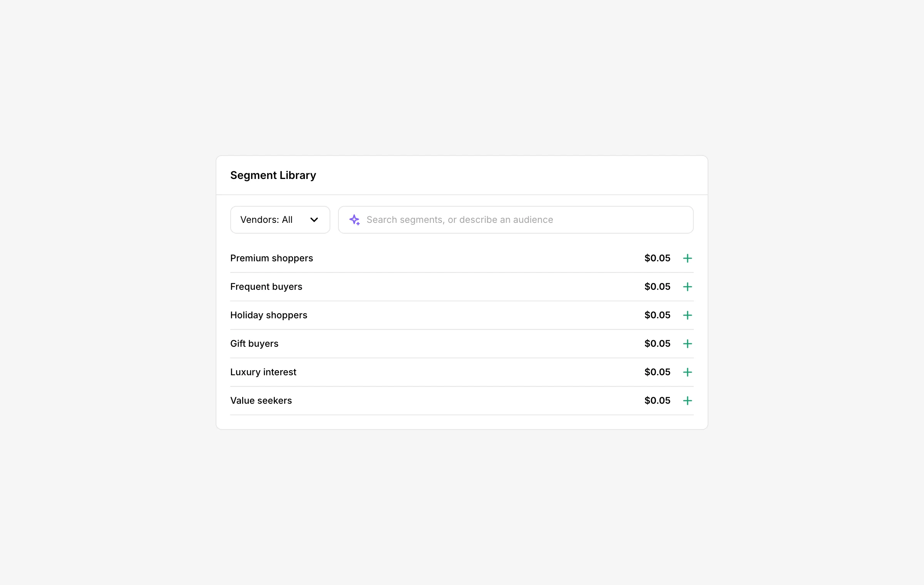Add the Luxury interest segment
Image resolution: width=924 pixels, height=585 pixels.
(687, 372)
